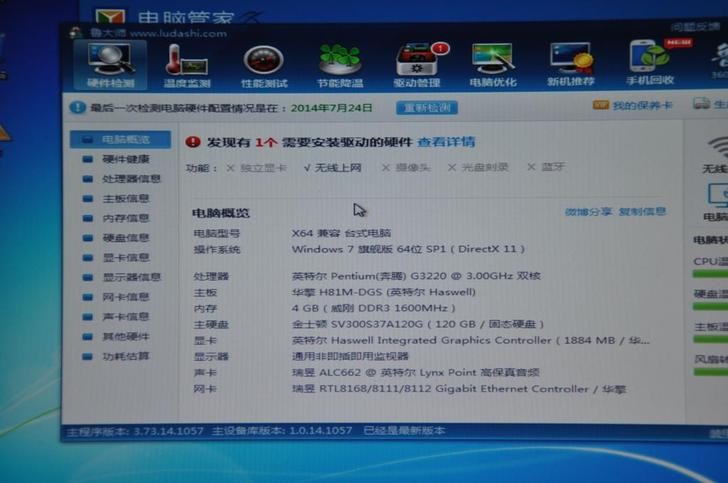Click the 主板 temperature green bar

click(710, 339)
